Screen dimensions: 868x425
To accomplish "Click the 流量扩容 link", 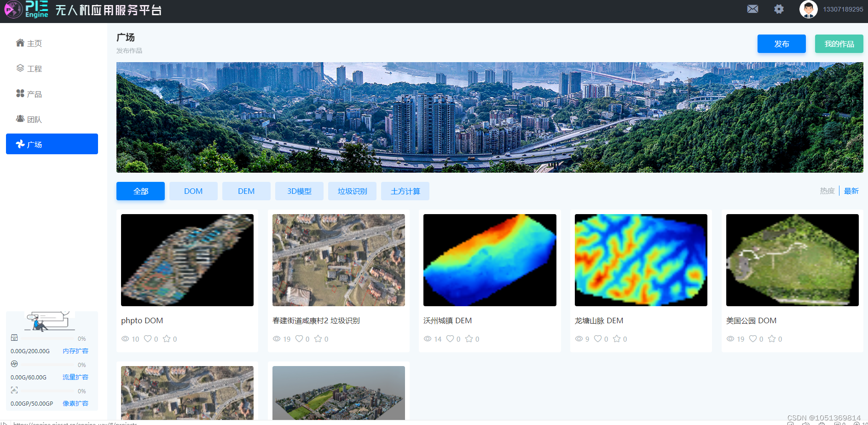I will tap(75, 377).
